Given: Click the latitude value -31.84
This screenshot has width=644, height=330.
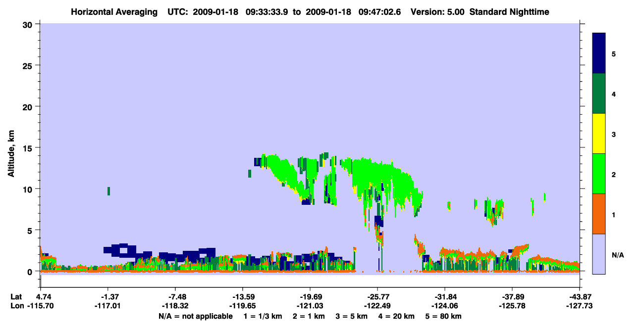Looking at the screenshot, I should pyautogui.click(x=444, y=297).
